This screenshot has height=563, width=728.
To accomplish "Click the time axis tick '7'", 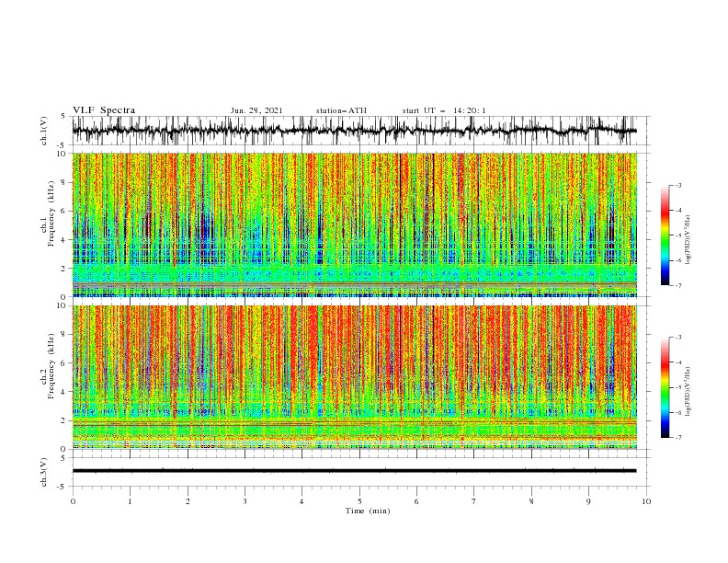I will (x=474, y=501).
